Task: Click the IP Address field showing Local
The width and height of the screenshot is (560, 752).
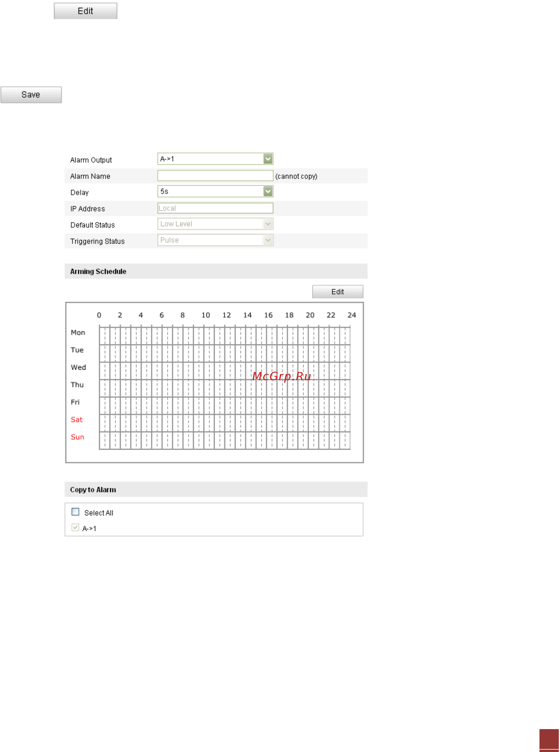Action: [215, 208]
